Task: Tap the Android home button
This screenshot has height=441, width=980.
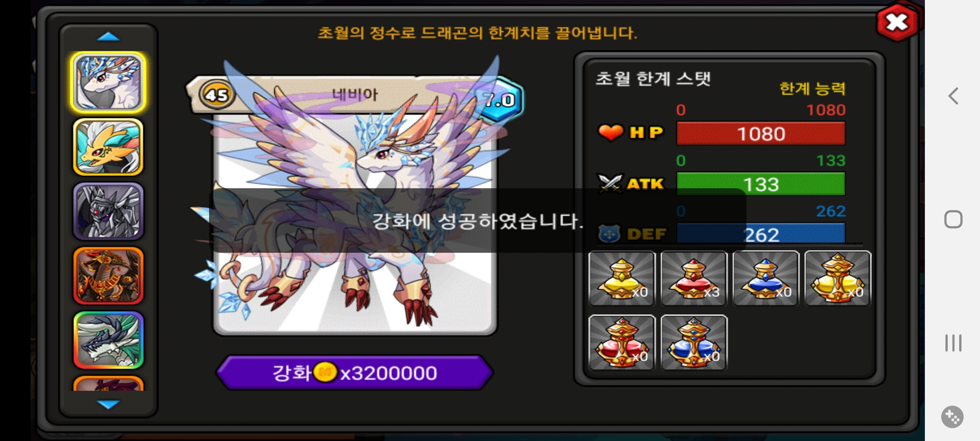Action: click(953, 219)
